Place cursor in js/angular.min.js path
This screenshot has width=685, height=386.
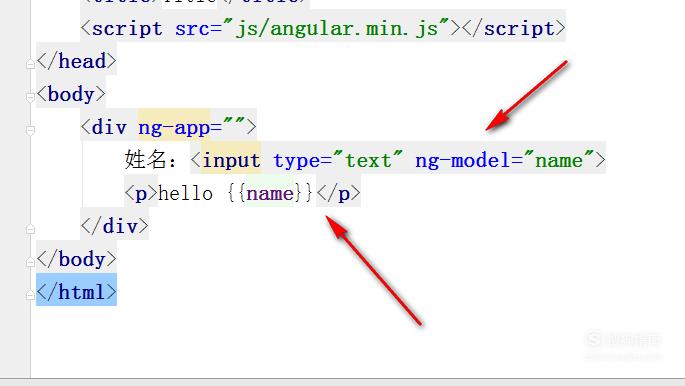click(x=336, y=29)
